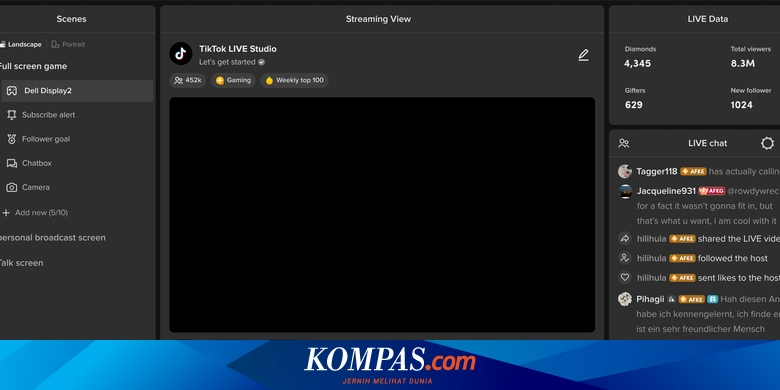Click the New follower value 1024

coord(742,105)
